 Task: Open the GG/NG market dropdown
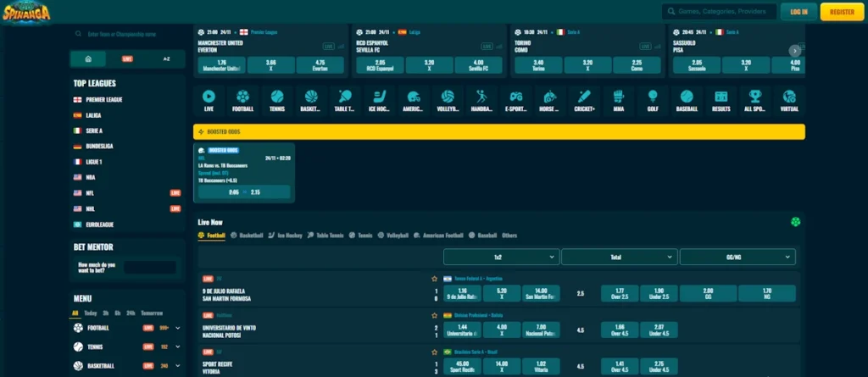(737, 257)
